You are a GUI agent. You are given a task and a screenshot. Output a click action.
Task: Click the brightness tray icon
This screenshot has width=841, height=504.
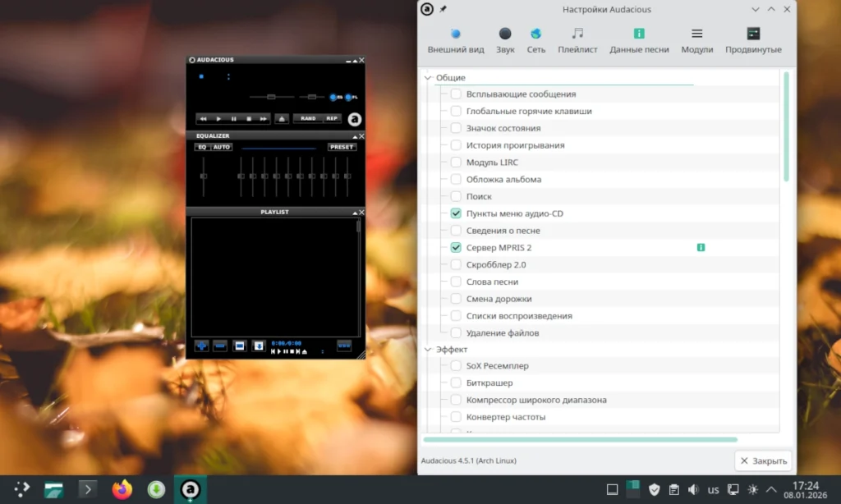[x=752, y=489]
